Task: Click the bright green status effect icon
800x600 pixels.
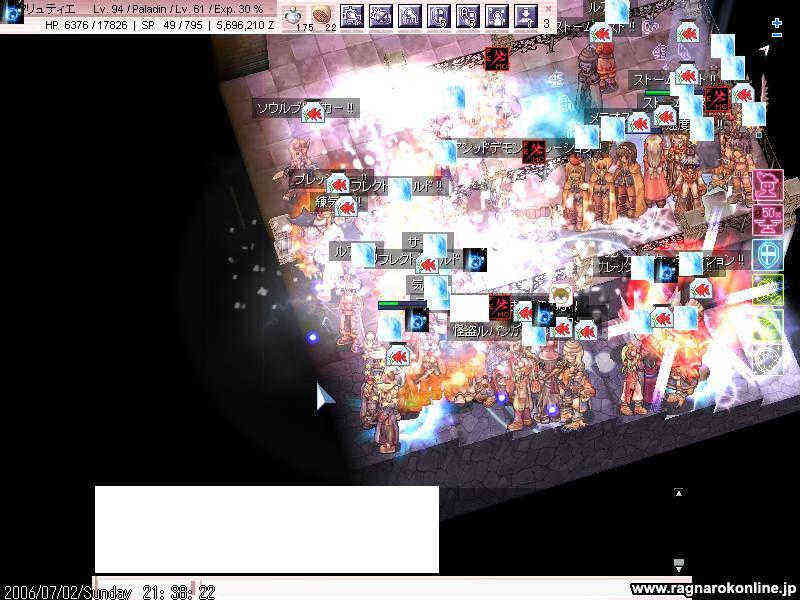Action: tap(768, 289)
